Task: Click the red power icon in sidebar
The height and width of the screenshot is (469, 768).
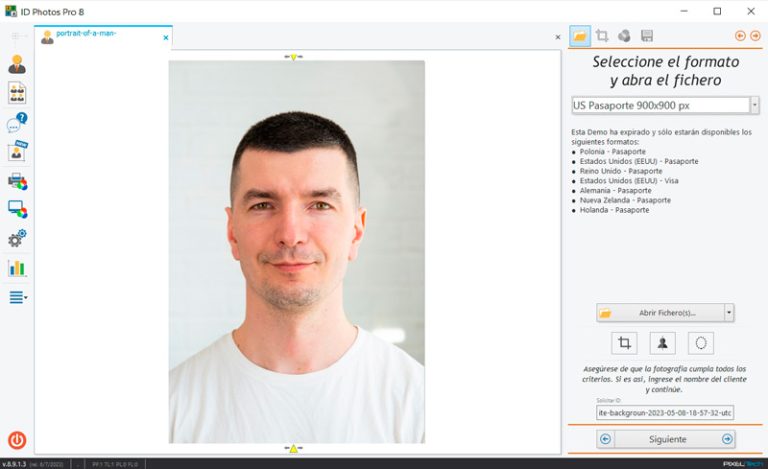Action: pos(17,440)
